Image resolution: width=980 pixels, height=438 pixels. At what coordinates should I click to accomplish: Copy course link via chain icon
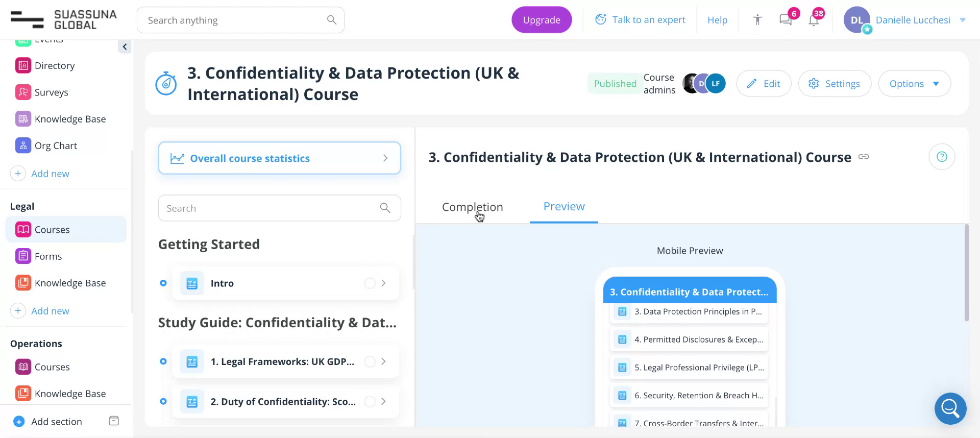click(864, 157)
